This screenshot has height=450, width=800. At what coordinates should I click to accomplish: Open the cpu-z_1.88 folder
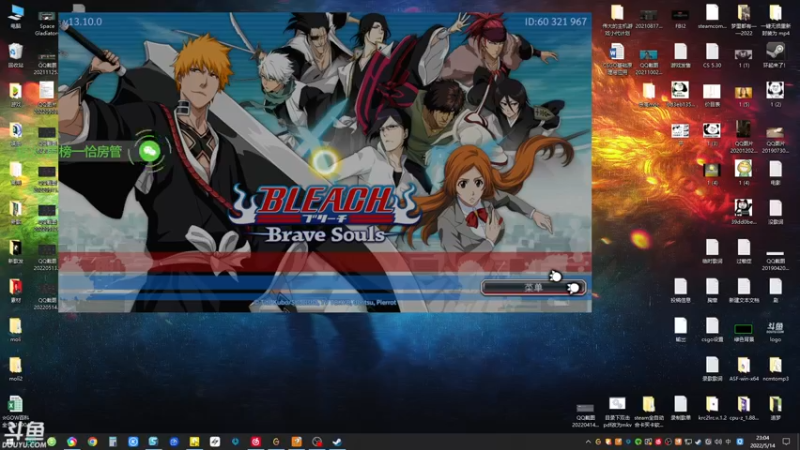point(743,409)
